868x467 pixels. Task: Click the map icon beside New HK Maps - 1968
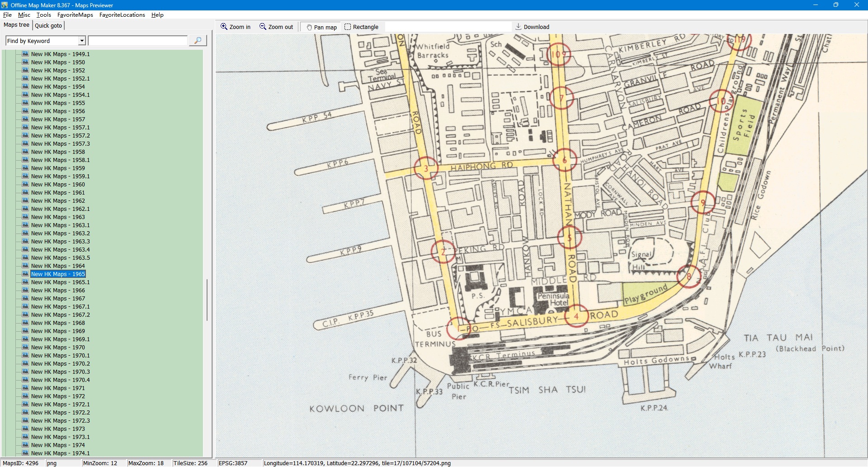[25, 323]
